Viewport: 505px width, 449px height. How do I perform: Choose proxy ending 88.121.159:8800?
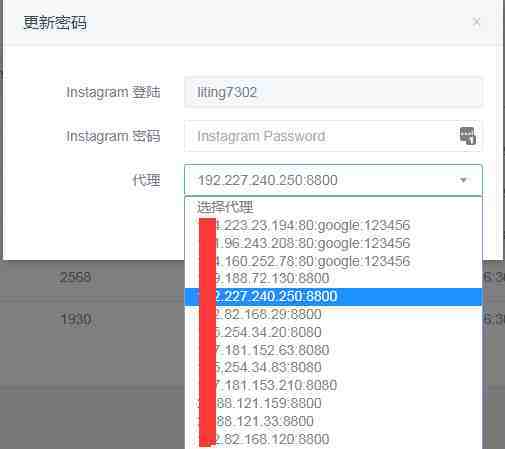tap(333, 403)
